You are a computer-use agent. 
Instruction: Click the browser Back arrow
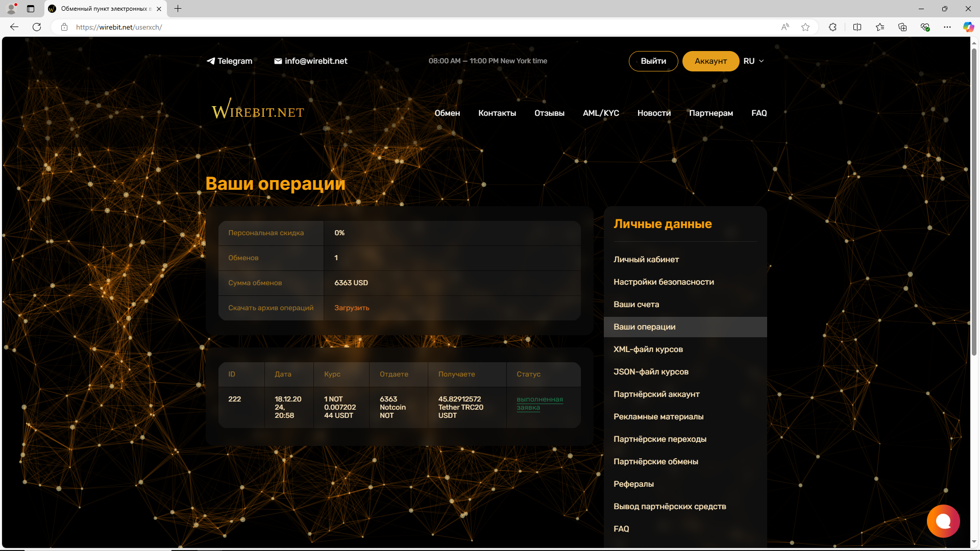(14, 27)
